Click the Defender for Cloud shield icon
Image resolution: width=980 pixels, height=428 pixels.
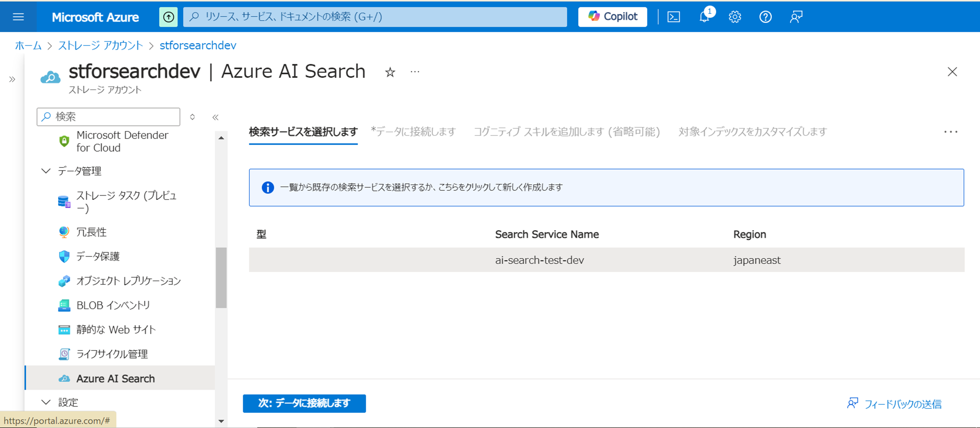coord(64,141)
